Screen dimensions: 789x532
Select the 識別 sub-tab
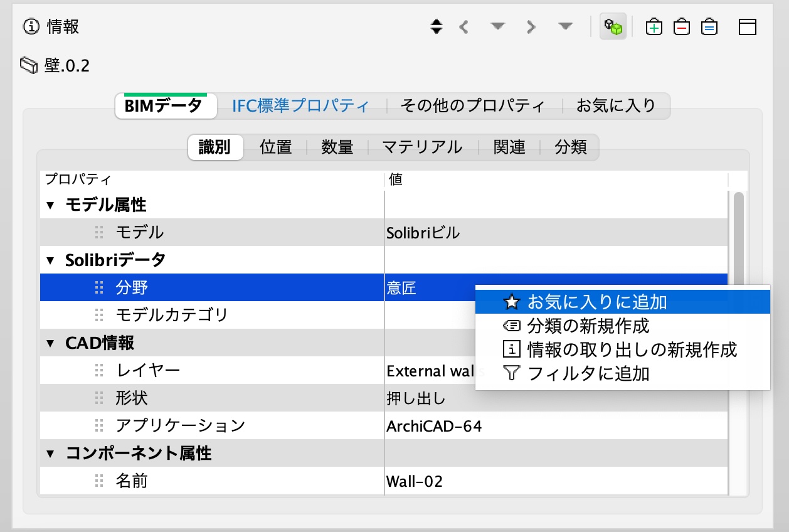[215, 147]
